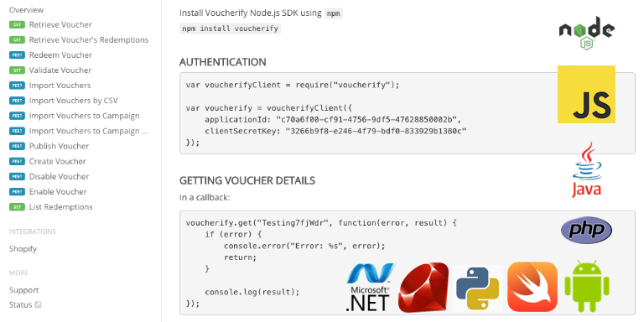Click the 'In a callback:' text
Viewport: 644px width, 322px height.
[205, 197]
